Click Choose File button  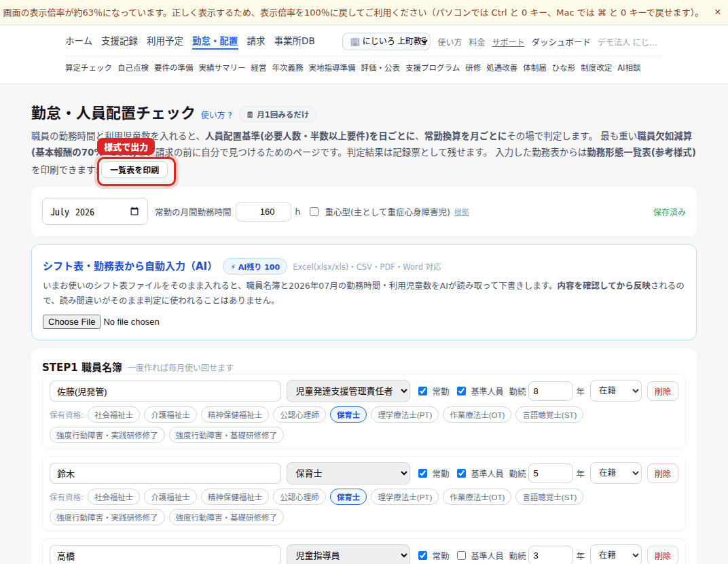pyautogui.click(x=71, y=321)
